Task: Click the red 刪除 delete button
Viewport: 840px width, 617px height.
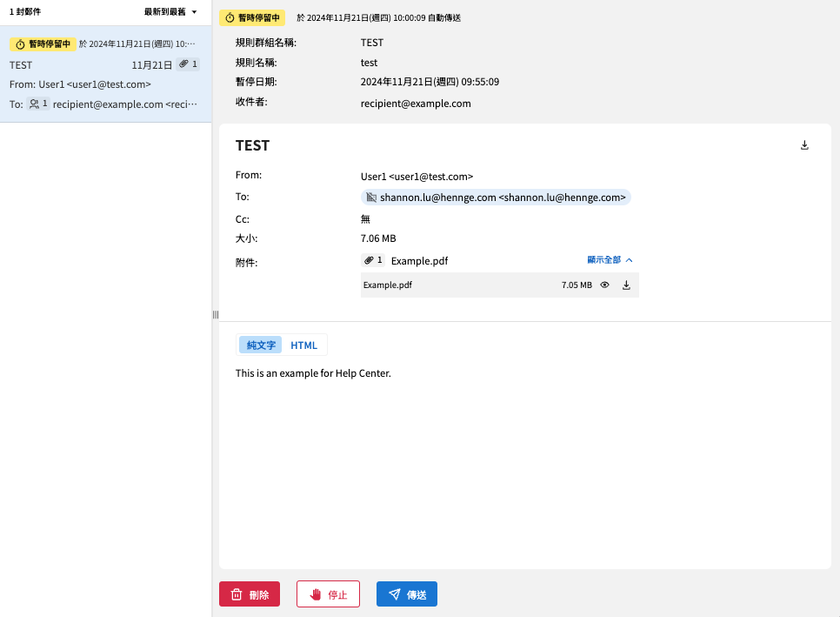Action: click(x=250, y=594)
